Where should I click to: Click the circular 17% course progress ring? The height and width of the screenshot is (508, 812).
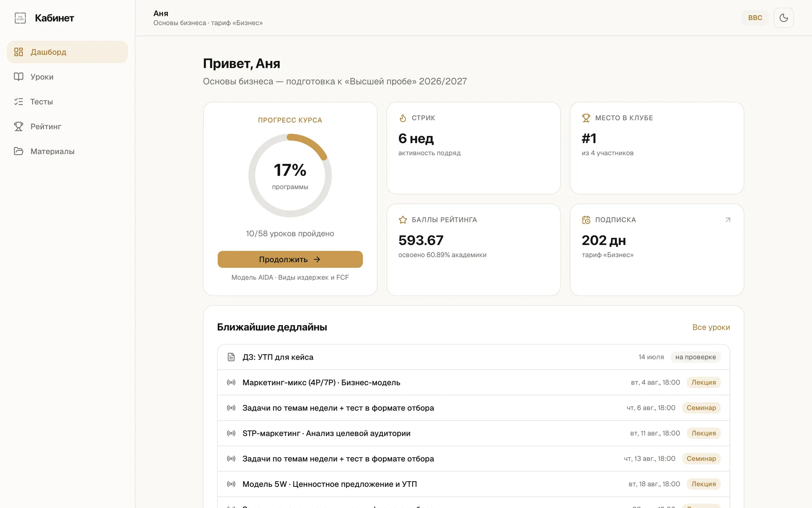pos(290,176)
